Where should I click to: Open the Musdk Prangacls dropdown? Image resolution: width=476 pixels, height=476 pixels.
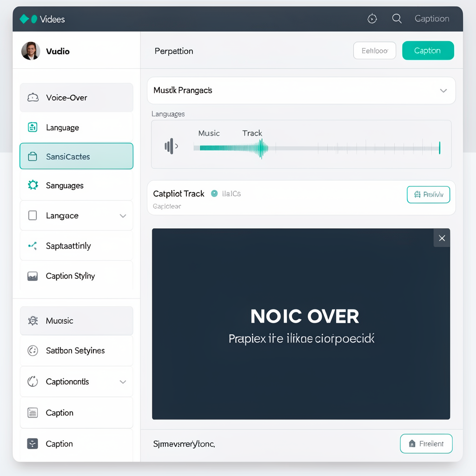[x=301, y=91]
